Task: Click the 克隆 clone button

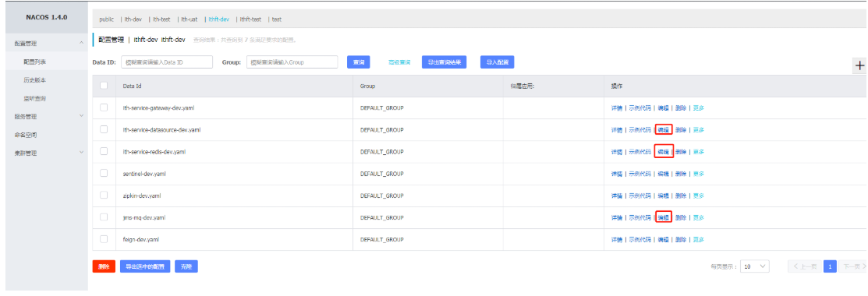Action: pyautogui.click(x=186, y=266)
